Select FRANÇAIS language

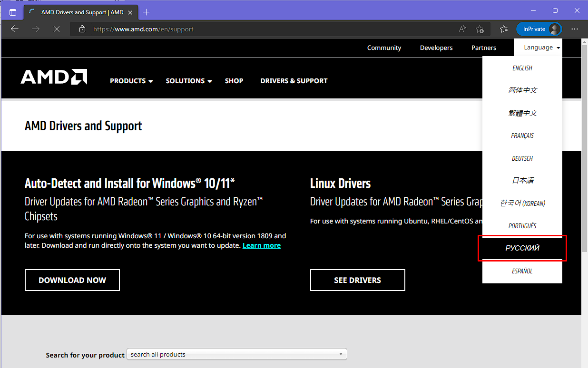click(x=522, y=136)
